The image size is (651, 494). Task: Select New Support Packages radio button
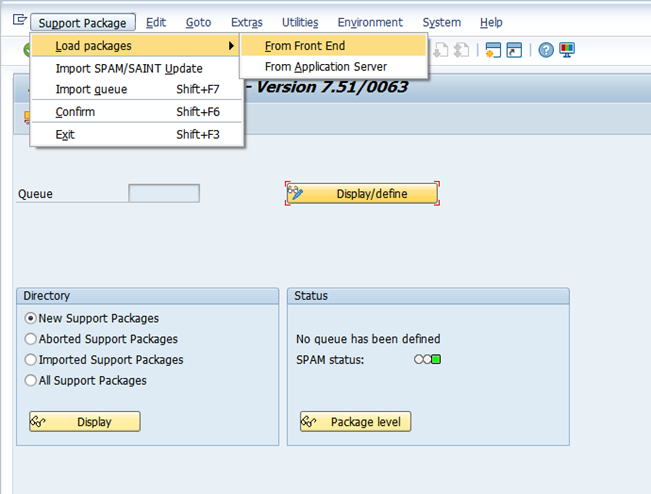pyautogui.click(x=30, y=318)
